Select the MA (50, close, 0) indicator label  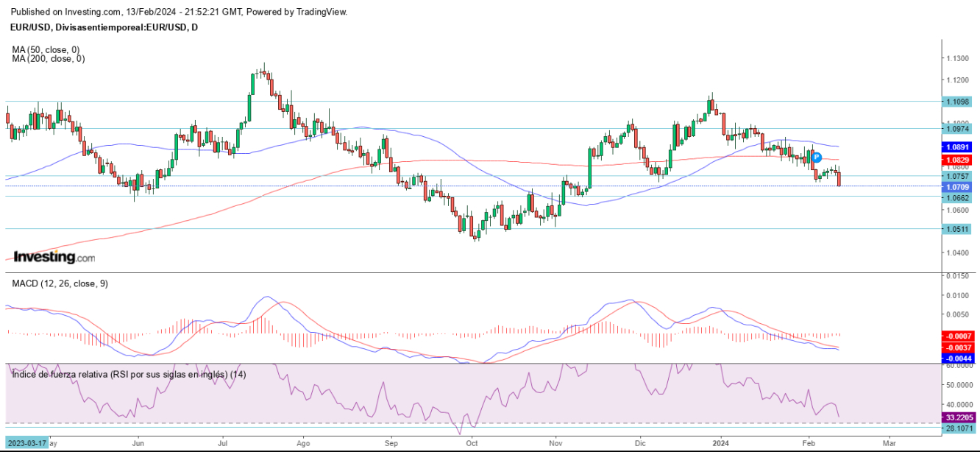pyautogui.click(x=46, y=49)
